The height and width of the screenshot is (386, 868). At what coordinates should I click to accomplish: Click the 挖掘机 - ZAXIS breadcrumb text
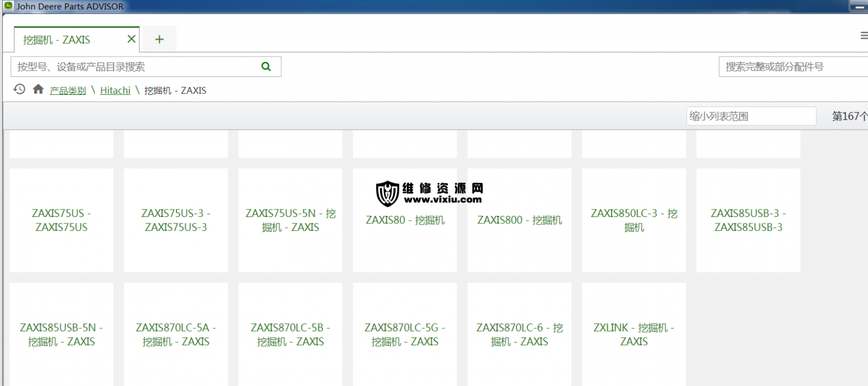175,91
